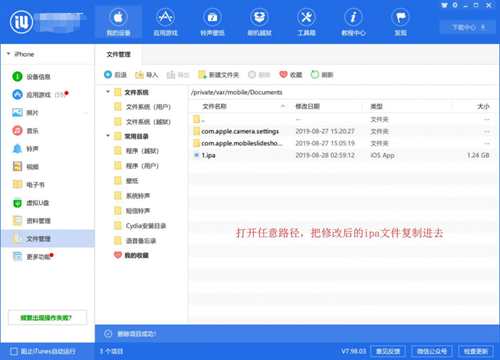Select 文件系统 (越狱) in tree
This screenshot has height=360, width=500.
(142, 122)
